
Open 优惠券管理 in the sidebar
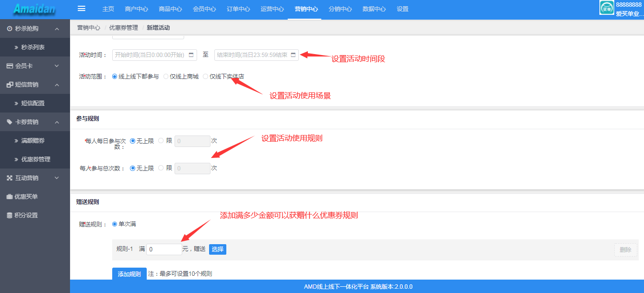(35, 159)
